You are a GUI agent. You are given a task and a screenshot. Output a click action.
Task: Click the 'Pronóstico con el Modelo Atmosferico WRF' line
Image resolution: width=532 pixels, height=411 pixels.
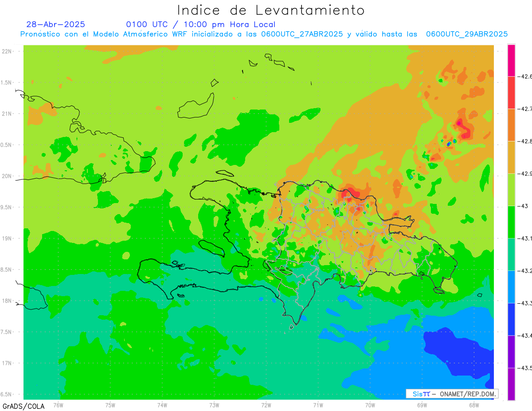point(264,34)
